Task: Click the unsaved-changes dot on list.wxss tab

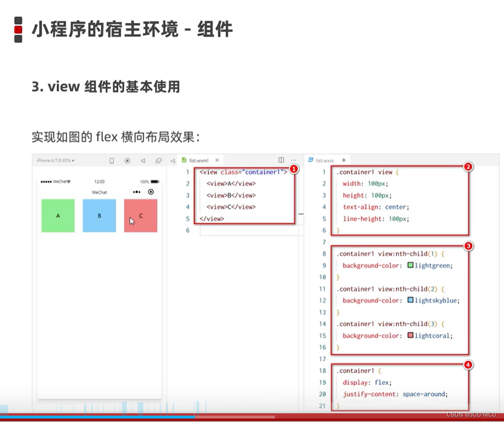Action: coord(343,160)
